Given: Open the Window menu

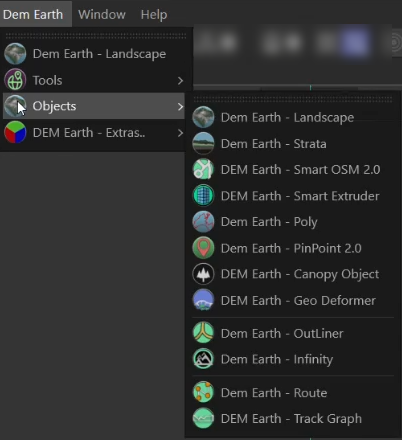Looking at the screenshot, I should [102, 14].
